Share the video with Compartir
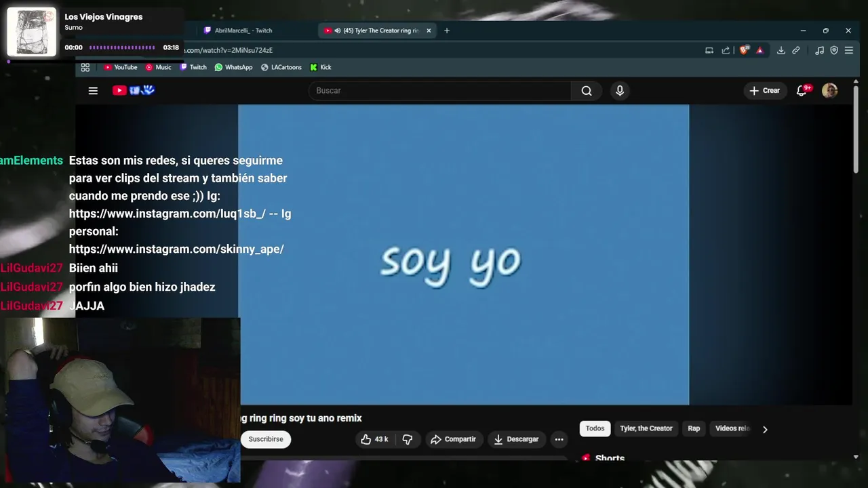 pos(453,439)
